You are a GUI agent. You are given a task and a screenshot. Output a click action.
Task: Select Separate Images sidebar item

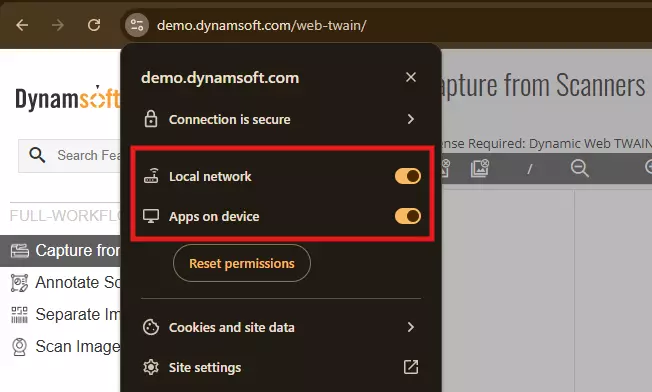click(60, 315)
